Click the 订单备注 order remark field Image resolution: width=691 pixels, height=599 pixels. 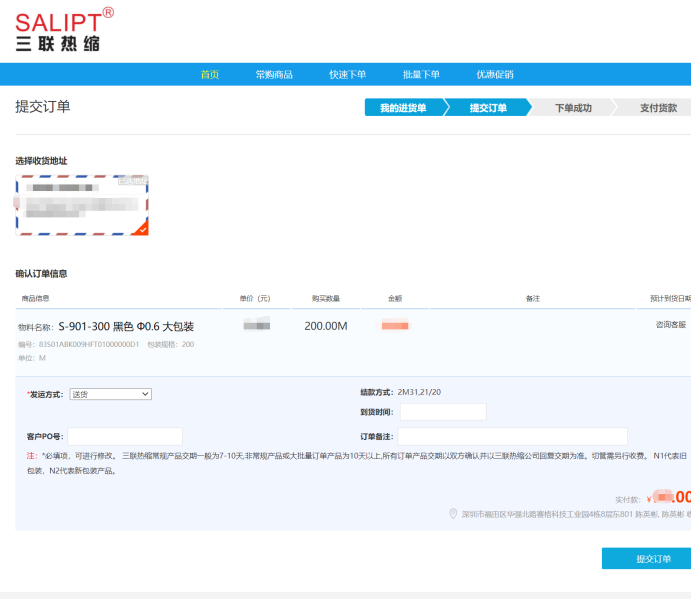click(x=512, y=436)
